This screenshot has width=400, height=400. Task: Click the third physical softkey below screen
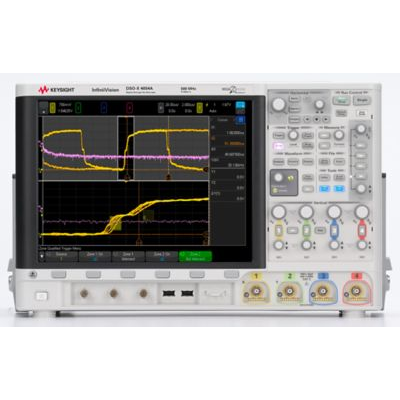[x=128, y=274]
